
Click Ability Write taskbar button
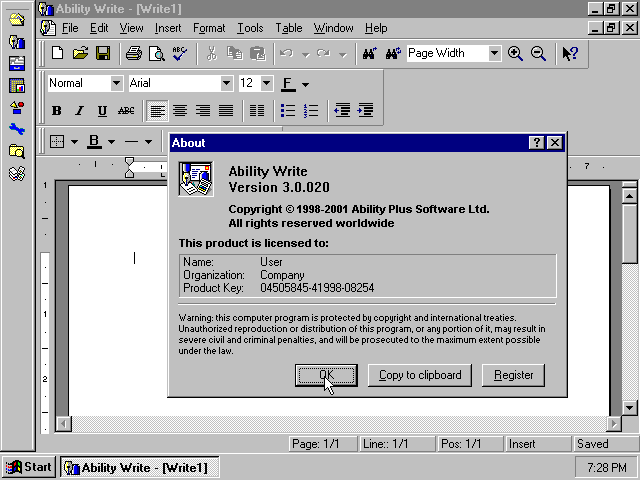(x=140, y=467)
